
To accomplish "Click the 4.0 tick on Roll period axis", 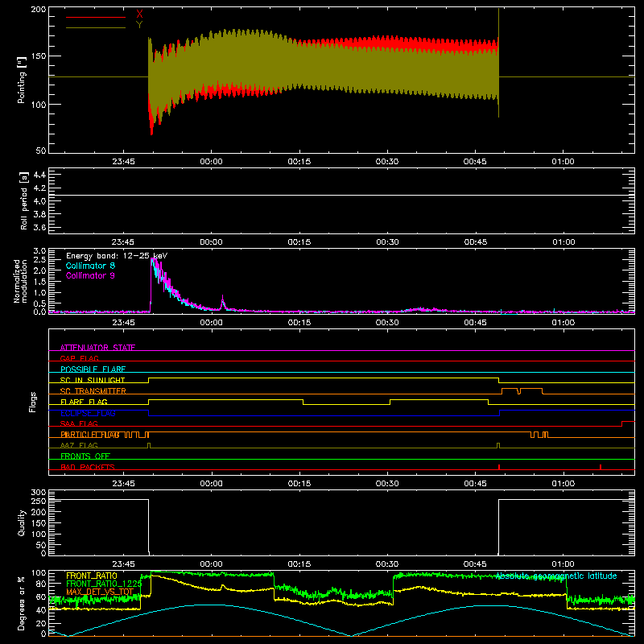I will point(39,201).
